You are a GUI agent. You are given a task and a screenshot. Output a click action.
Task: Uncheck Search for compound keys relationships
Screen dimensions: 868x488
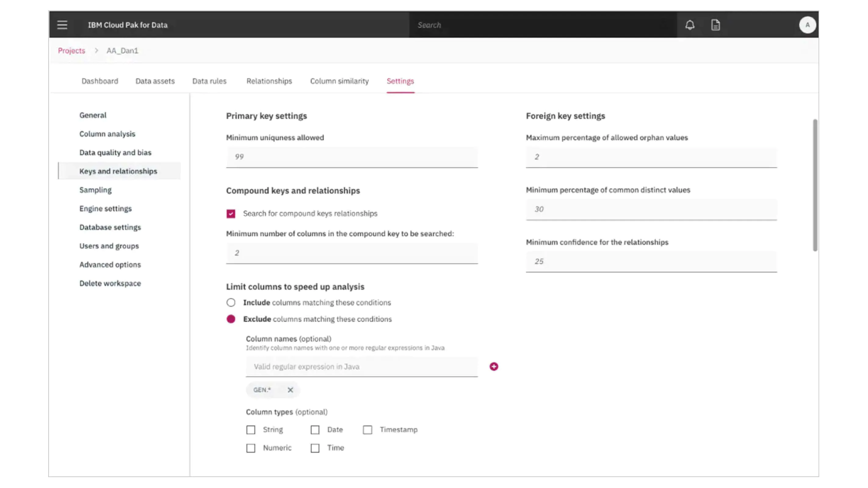pos(231,213)
